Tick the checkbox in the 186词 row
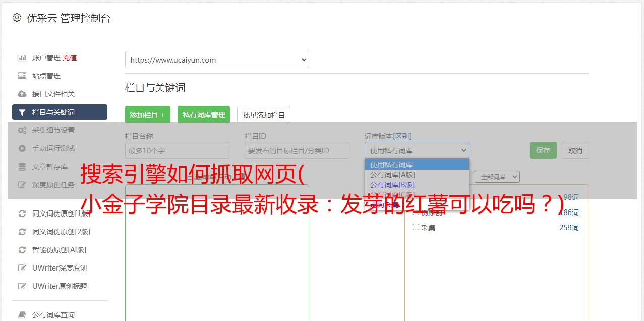 pos(416,212)
